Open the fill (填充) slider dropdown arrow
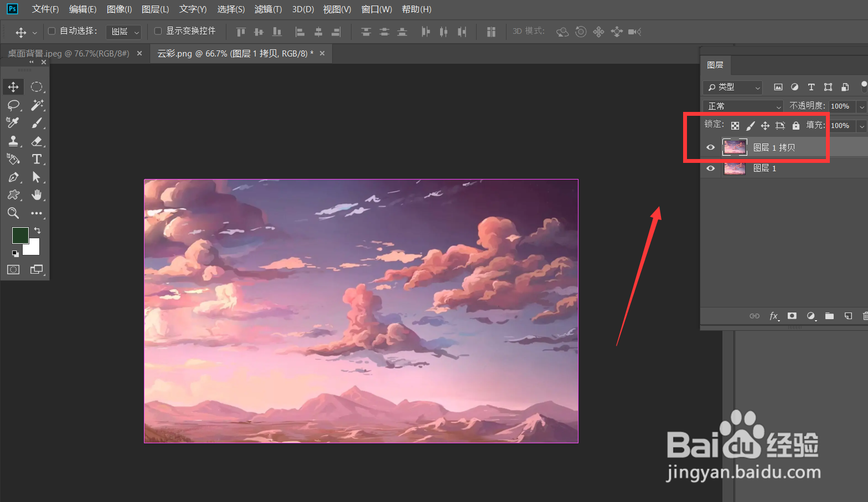Image resolution: width=868 pixels, height=502 pixels. pos(862,126)
